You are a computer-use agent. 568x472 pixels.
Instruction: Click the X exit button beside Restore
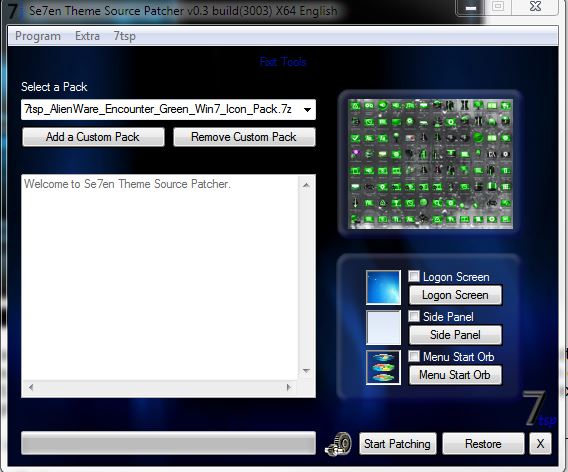[x=540, y=443]
